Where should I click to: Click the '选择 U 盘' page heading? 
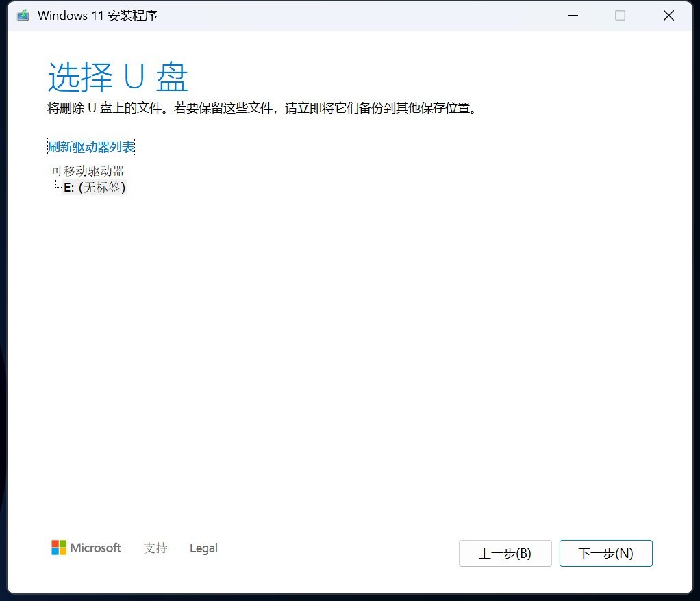(x=118, y=77)
